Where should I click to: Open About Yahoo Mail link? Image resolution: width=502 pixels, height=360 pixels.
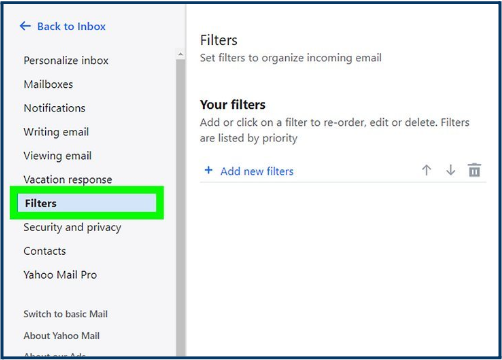[61, 335]
